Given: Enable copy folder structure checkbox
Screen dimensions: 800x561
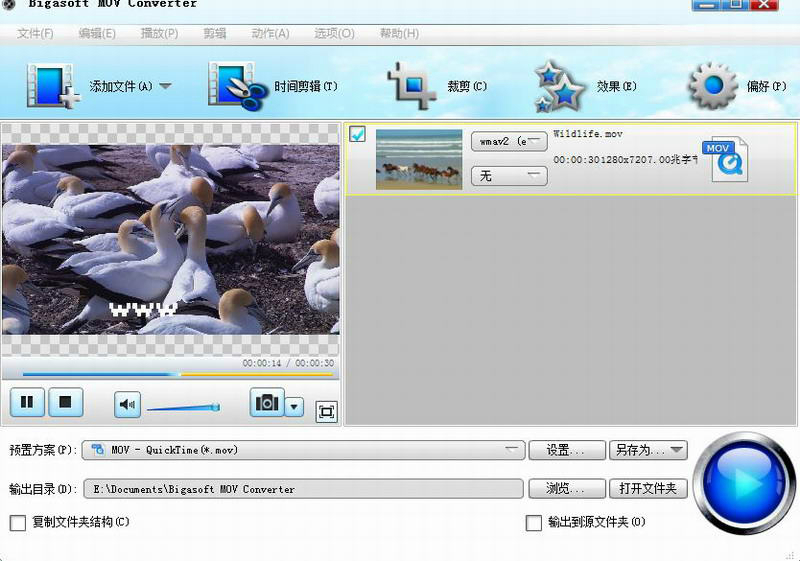Looking at the screenshot, I should pyautogui.click(x=18, y=523).
